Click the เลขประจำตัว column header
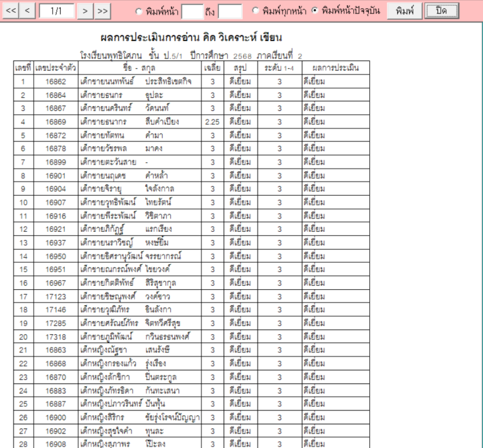The image size is (483, 448). [55, 68]
